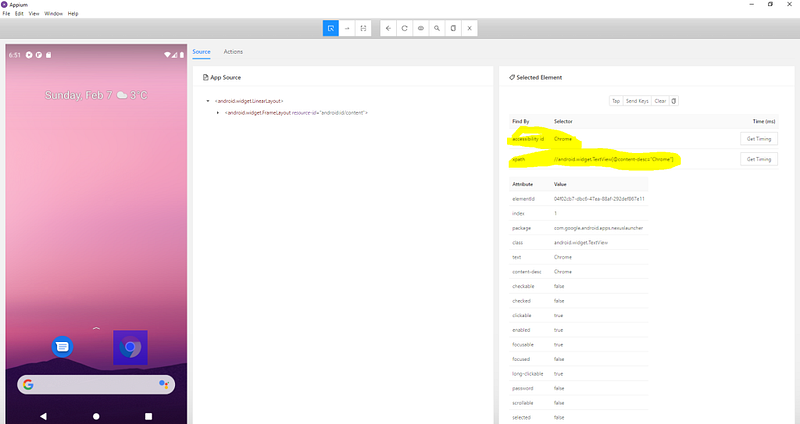Tap the Android home circle button
This screenshot has width=800, height=424.
[x=96, y=416]
